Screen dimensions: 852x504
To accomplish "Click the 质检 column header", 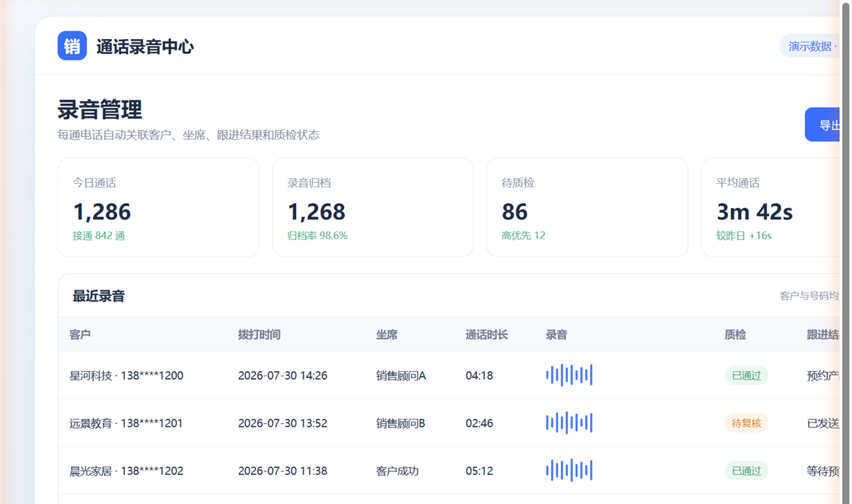I will 736,334.
